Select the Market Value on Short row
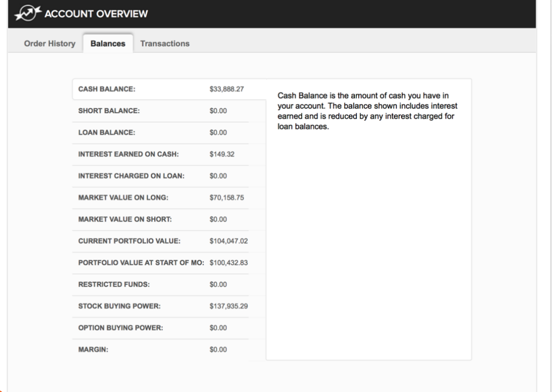This screenshot has width=552, height=392. coord(125,219)
